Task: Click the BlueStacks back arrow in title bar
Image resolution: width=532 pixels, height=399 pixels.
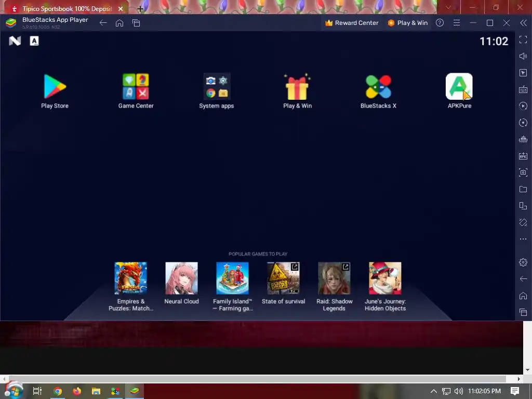Action: [x=103, y=23]
